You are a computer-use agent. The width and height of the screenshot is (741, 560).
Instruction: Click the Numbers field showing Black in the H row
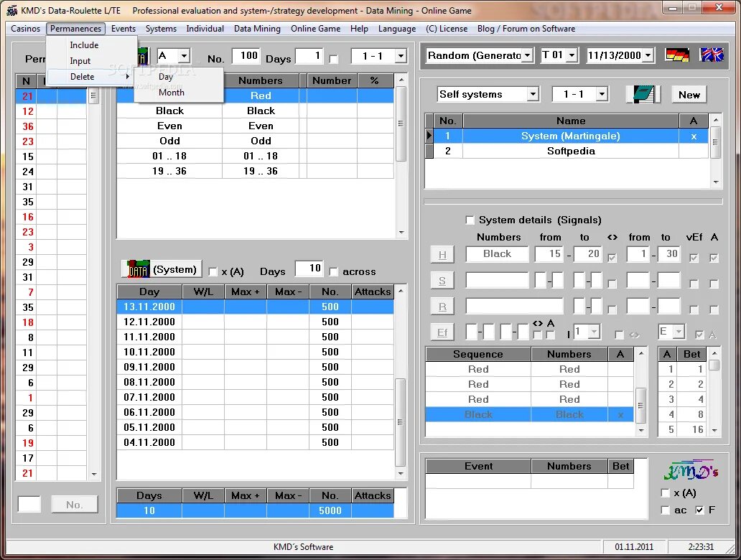coord(497,253)
